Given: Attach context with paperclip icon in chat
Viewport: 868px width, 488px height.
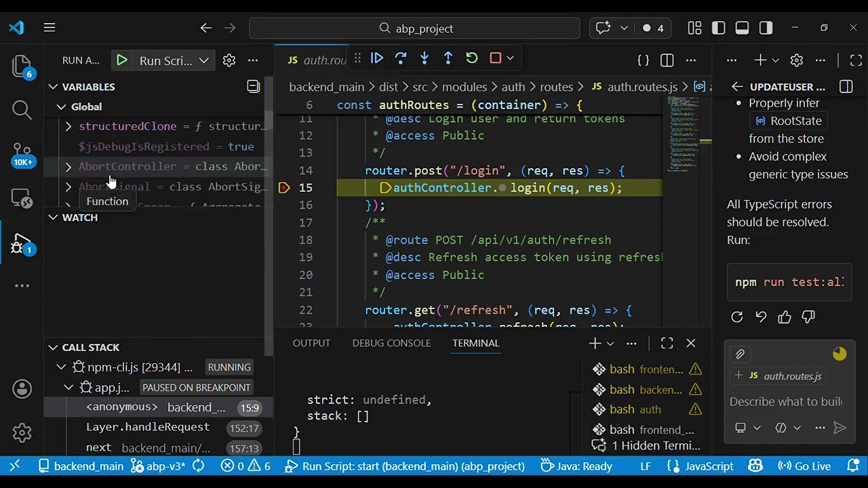Looking at the screenshot, I should 740,354.
